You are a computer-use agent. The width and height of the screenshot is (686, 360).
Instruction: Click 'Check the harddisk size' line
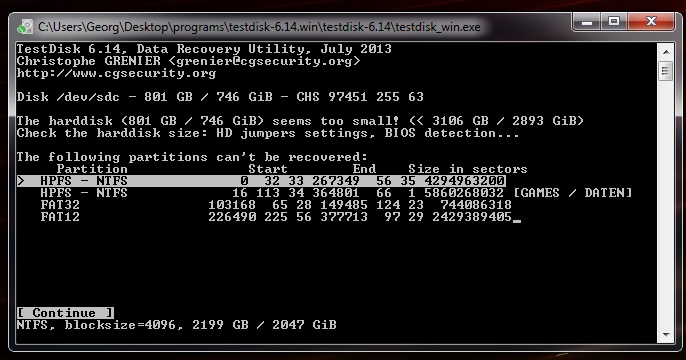[268, 133]
